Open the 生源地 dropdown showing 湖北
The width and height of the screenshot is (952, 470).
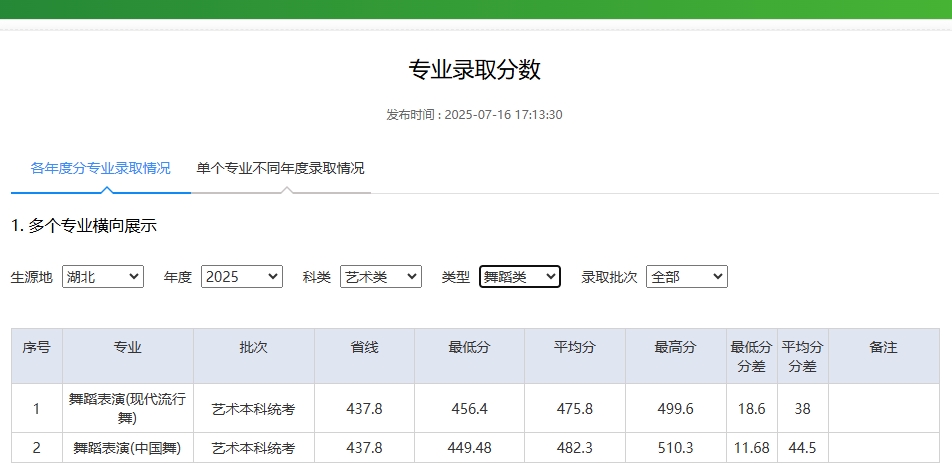point(102,277)
